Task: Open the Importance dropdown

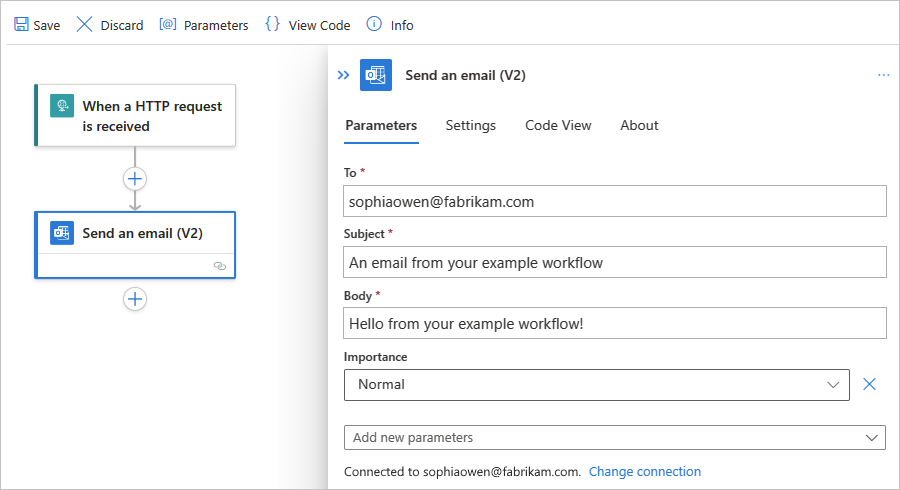Action: coord(596,384)
